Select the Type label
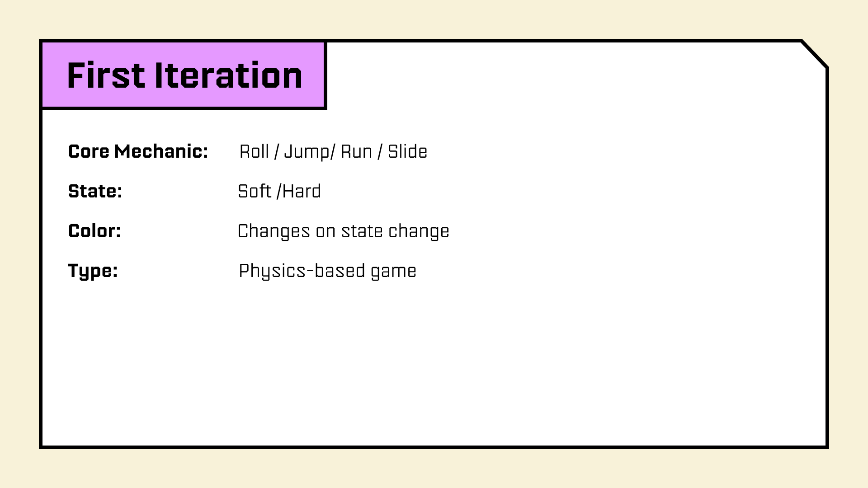 93,271
